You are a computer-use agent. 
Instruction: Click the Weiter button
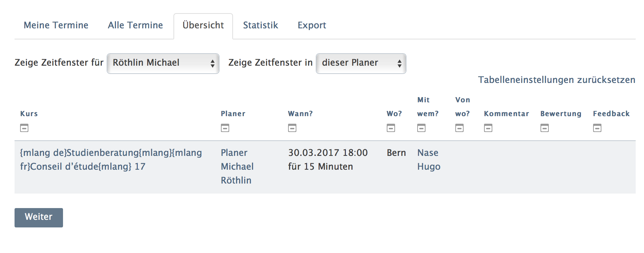tap(39, 218)
